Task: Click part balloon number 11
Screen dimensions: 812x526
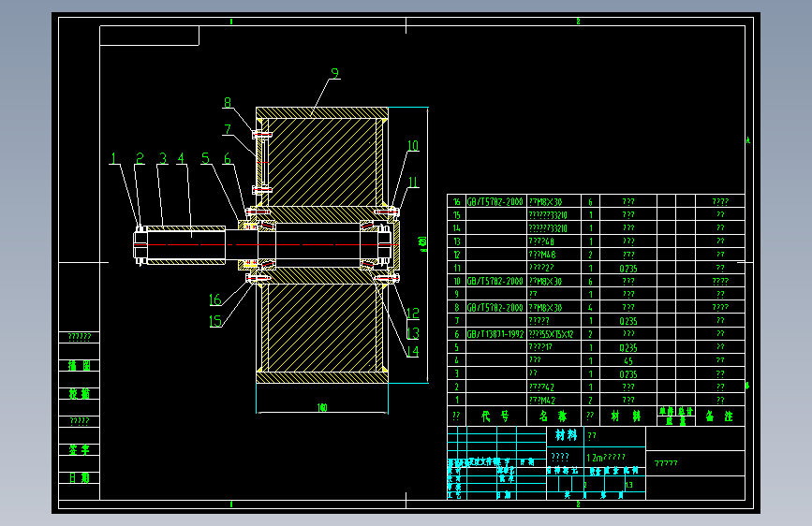Action: click(x=413, y=183)
